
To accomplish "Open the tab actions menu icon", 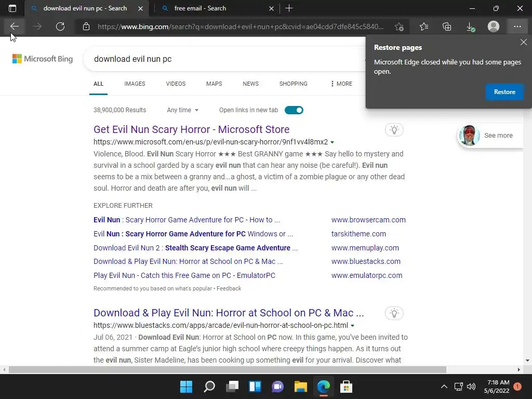I will point(12,8).
